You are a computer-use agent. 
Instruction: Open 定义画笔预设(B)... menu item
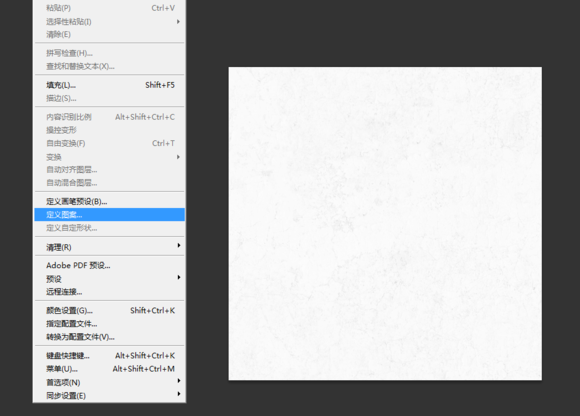click(109, 202)
